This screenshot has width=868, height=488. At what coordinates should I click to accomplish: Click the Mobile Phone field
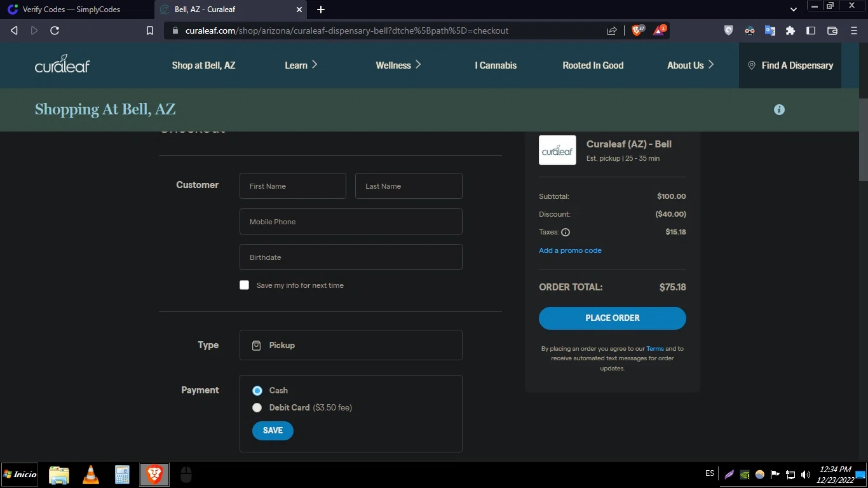point(351,222)
